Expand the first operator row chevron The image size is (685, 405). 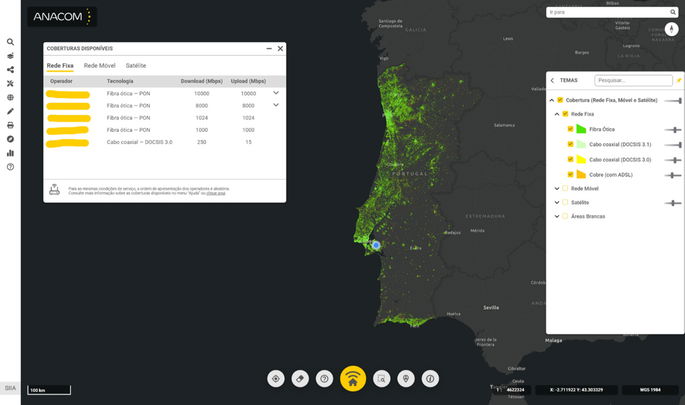point(276,93)
